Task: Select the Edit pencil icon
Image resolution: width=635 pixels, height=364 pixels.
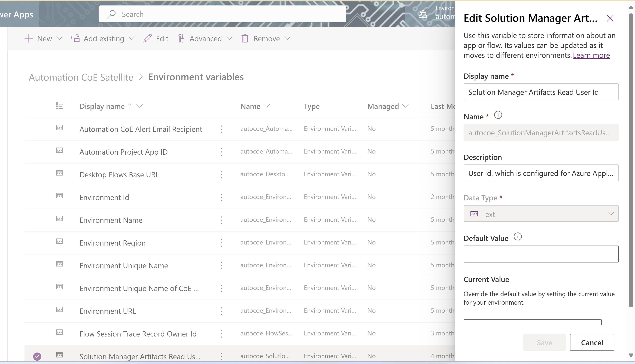Action: pos(148,38)
